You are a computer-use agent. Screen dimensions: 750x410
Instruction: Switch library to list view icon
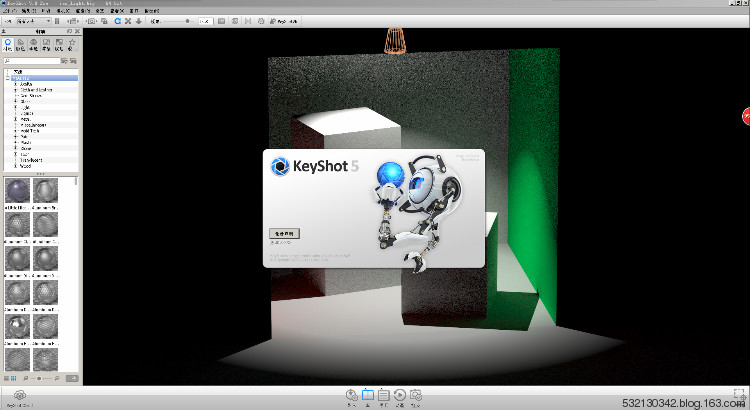7,378
